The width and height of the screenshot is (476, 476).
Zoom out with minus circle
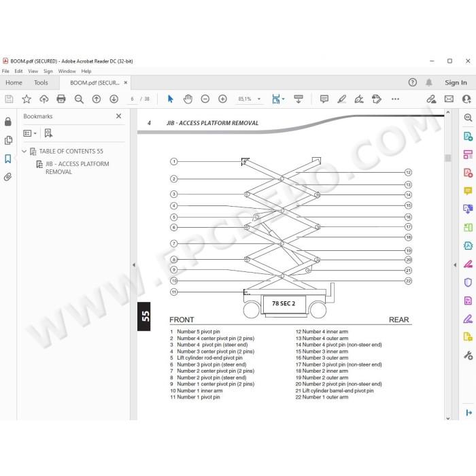pyautogui.click(x=205, y=99)
